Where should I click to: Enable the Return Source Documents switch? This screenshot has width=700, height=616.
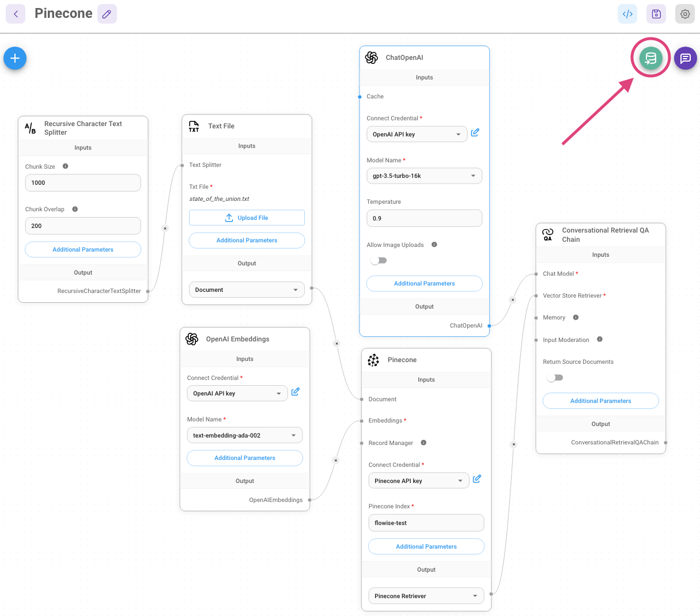point(554,378)
